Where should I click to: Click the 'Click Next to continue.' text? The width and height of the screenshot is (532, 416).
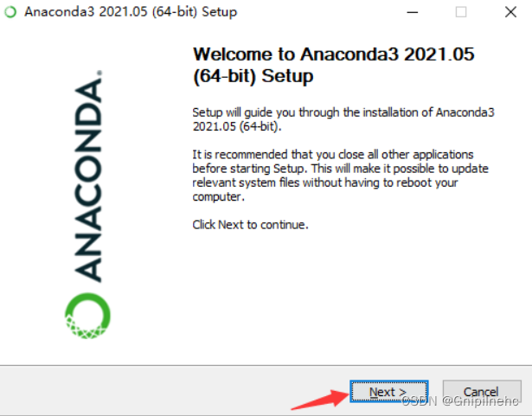click(250, 225)
